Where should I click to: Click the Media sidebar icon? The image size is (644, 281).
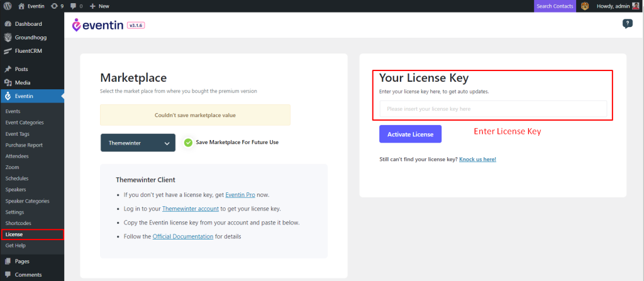coord(8,82)
